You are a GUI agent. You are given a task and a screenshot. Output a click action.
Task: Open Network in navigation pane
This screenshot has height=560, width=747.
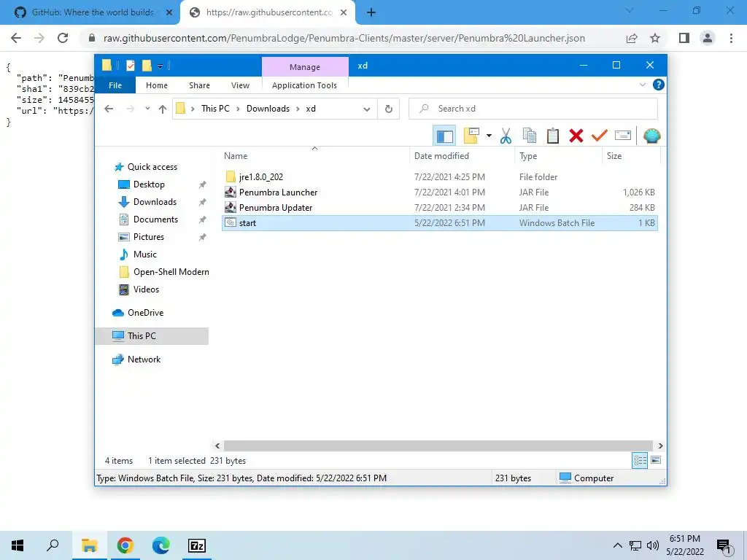(136, 359)
